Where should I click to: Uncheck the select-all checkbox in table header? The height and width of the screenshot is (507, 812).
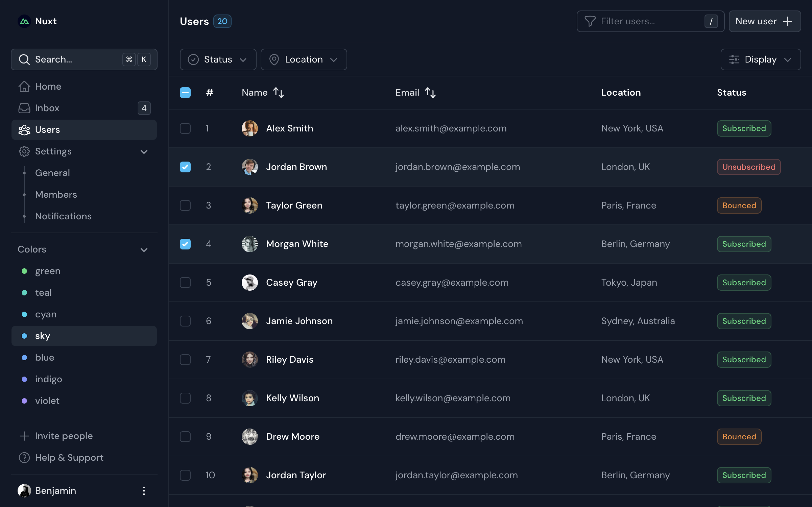point(185,92)
